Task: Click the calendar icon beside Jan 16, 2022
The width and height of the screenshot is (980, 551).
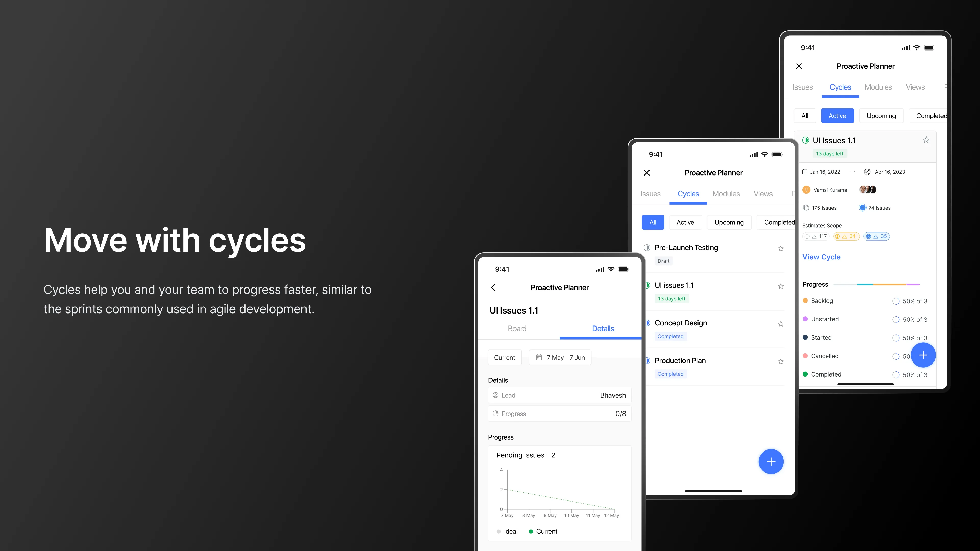Action: point(805,172)
